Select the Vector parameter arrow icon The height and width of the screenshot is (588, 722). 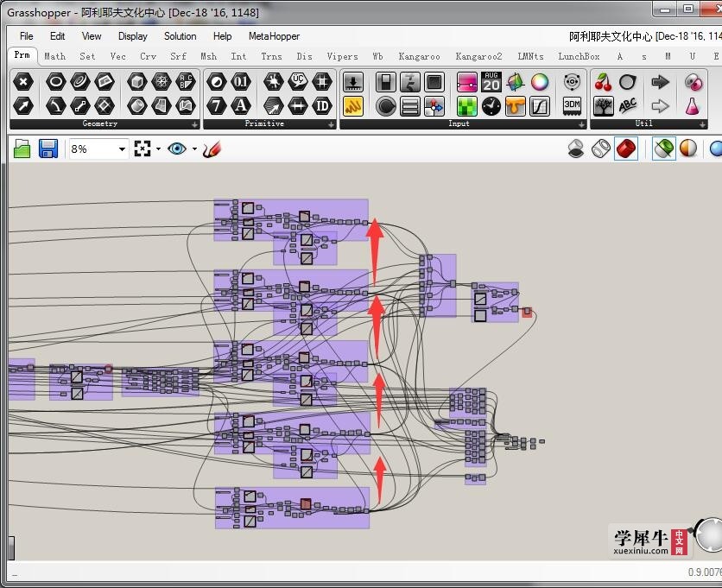23,106
